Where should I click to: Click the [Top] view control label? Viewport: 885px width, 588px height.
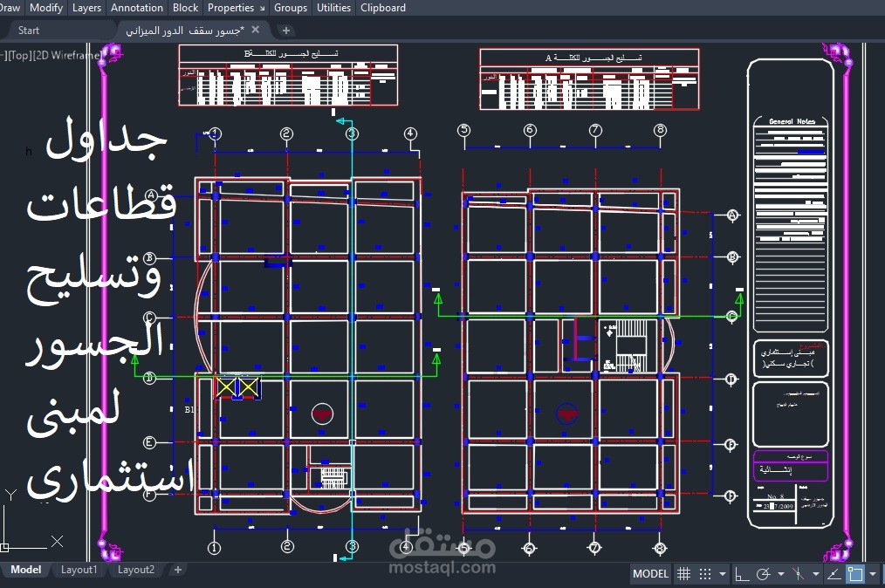click(21, 55)
